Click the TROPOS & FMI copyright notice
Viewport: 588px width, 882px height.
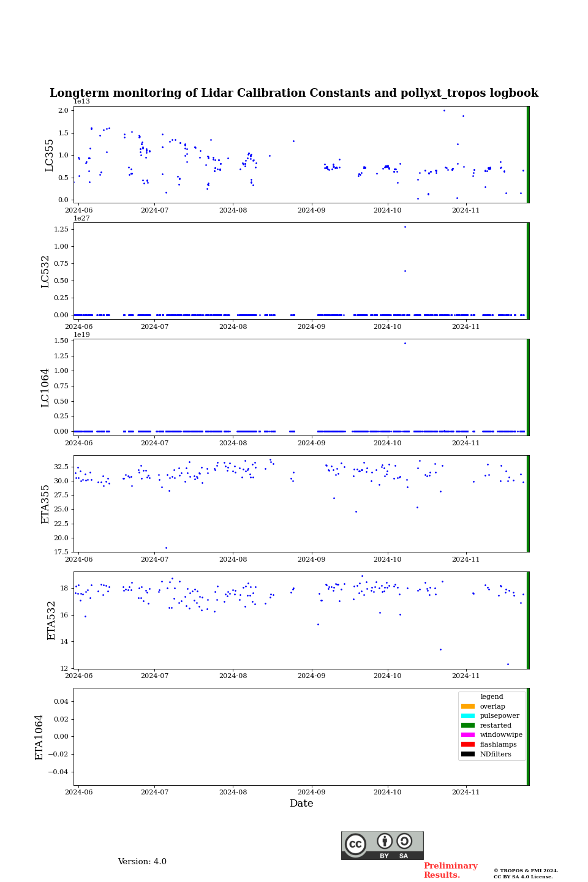[526, 873]
